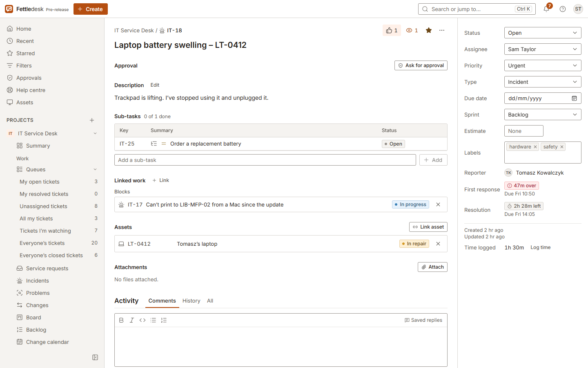
Task: Open the Assets page in sidebar
Action: pyautogui.click(x=52, y=102)
